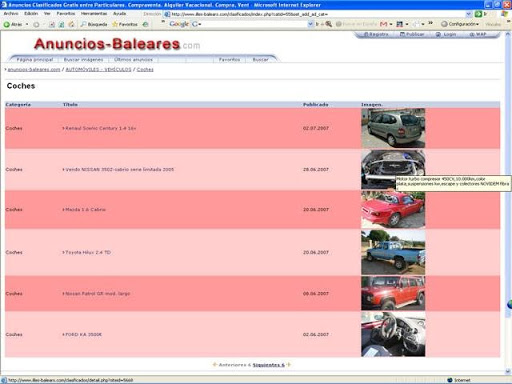Open the Nissan Patrol GR listing
The width and height of the screenshot is (512, 384).
click(x=98, y=294)
